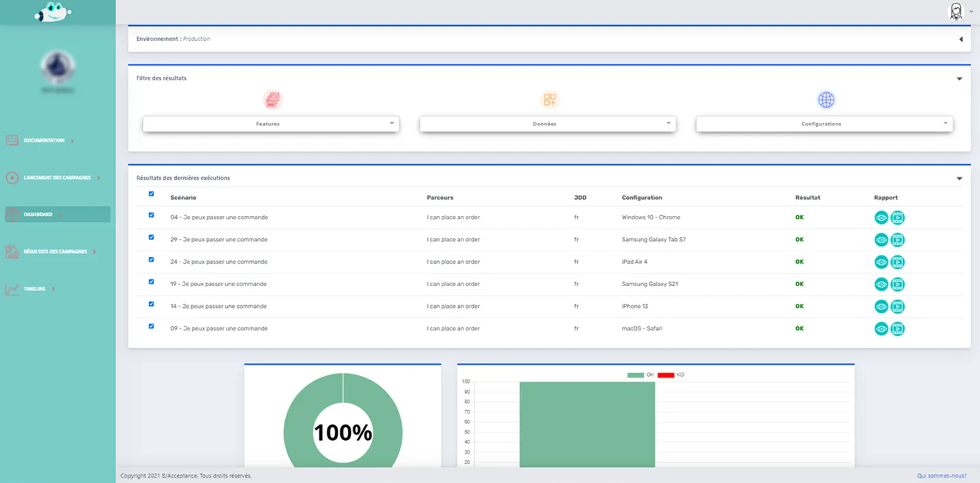Viewport: 980px width, 483px height.
Task: Toggle the select-all checkbox in table header
Action: pyautogui.click(x=151, y=193)
